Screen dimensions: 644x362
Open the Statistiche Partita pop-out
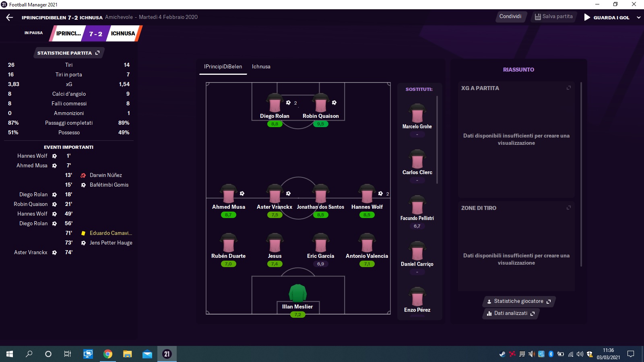coord(68,53)
